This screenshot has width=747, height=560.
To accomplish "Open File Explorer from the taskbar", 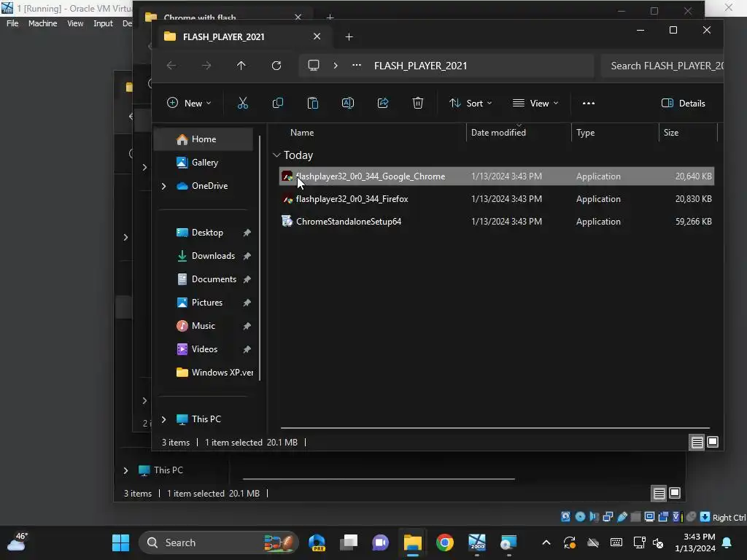I will 413,542.
